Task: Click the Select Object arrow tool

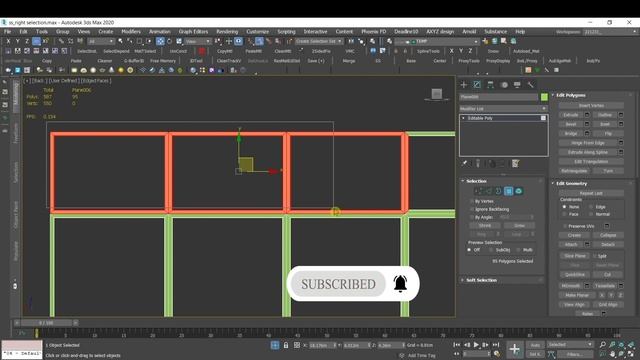Action: 120,41
